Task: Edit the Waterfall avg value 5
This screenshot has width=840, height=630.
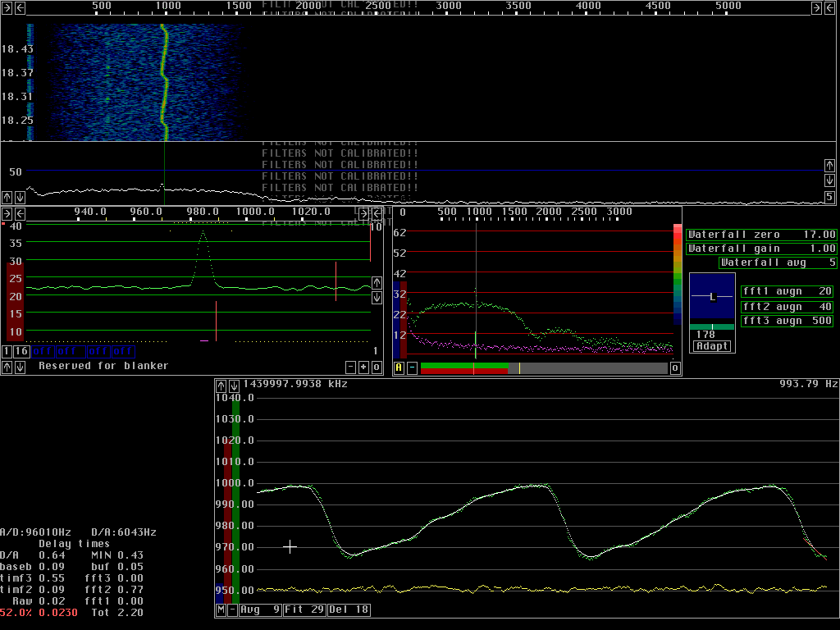Action: click(x=778, y=262)
